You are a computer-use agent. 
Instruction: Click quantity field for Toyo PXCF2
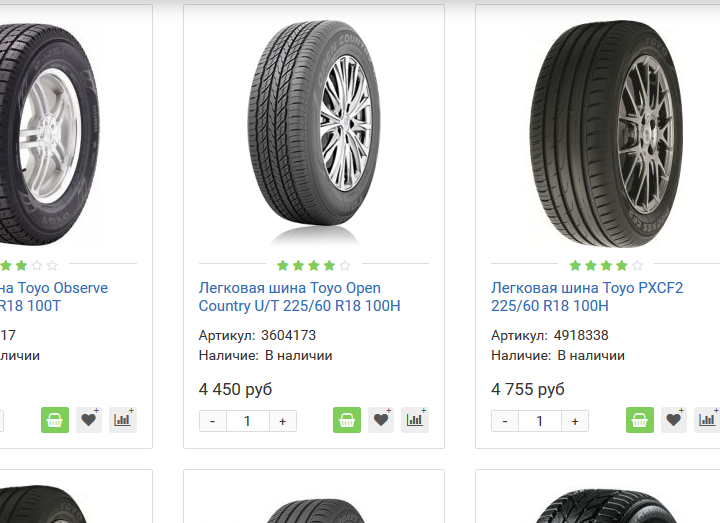(540, 422)
